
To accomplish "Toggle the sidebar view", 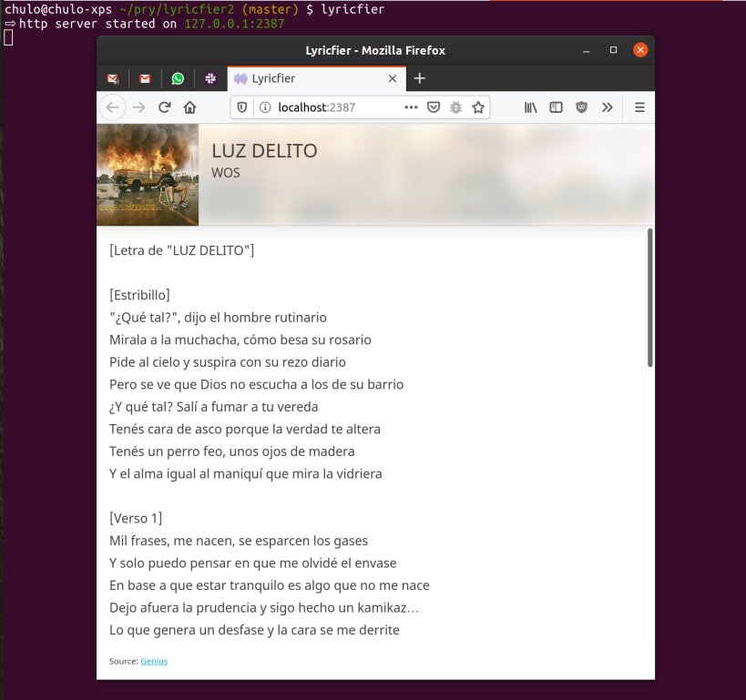I will 556,107.
